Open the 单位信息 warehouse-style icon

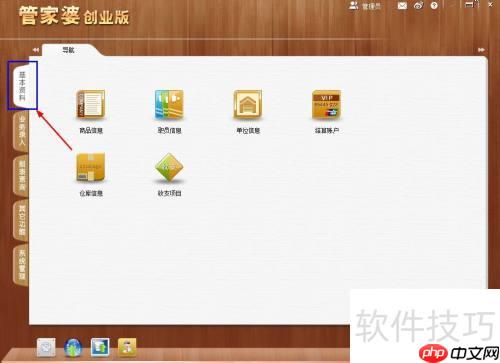(248, 105)
